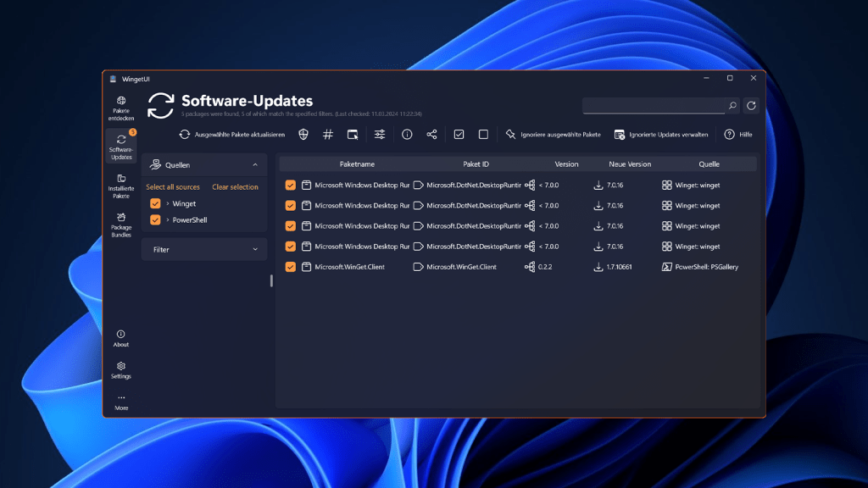Sort by Quelle column header

709,164
